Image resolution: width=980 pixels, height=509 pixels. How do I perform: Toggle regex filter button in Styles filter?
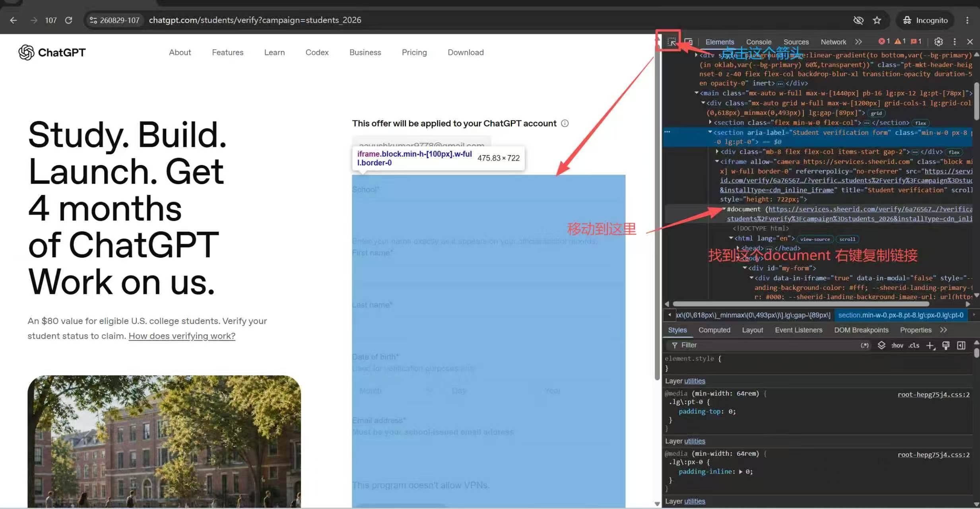865,345
